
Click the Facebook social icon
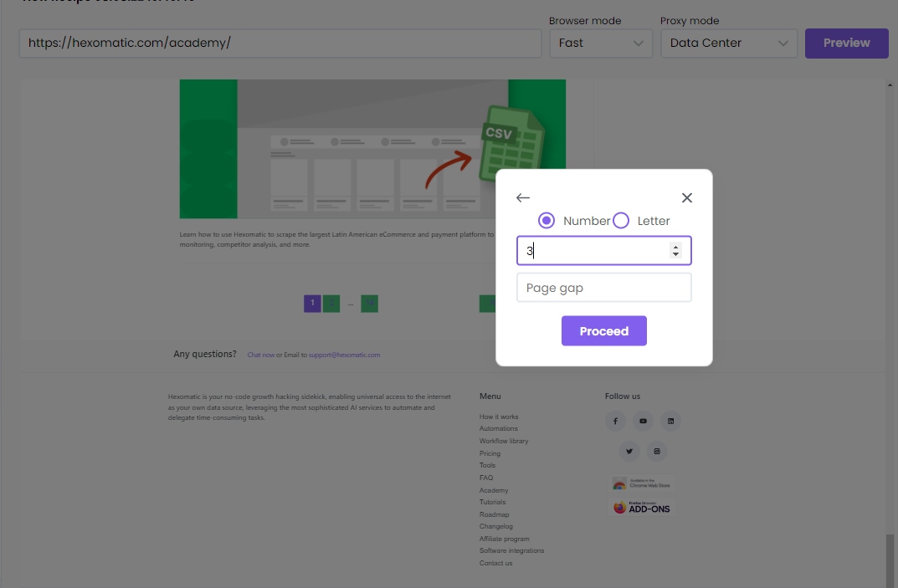coord(615,421)
